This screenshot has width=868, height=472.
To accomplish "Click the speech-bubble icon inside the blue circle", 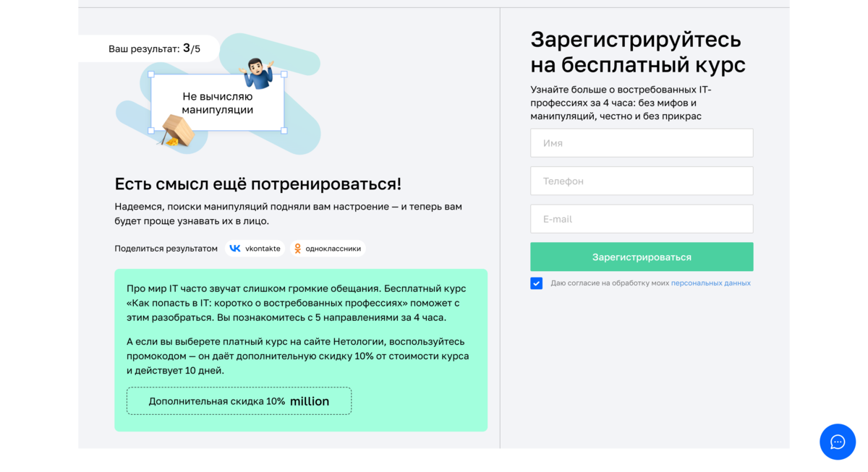I will point(837,442).
